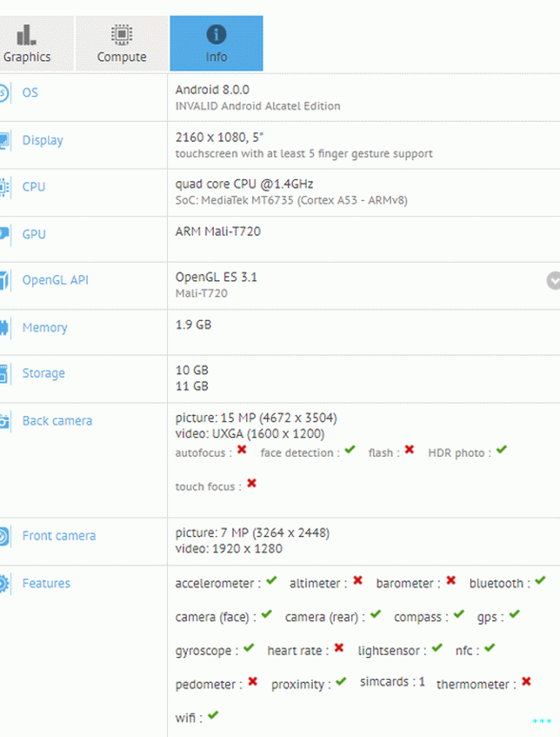Open the Compute tab
560x737 pixels.
[122, 44]
